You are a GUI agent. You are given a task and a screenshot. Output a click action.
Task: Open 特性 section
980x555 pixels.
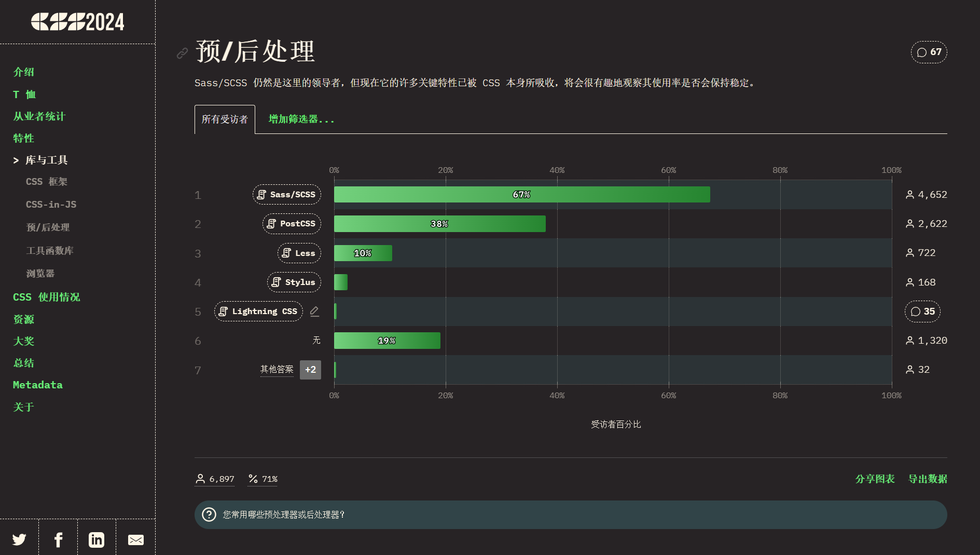(x=24, y=138)
